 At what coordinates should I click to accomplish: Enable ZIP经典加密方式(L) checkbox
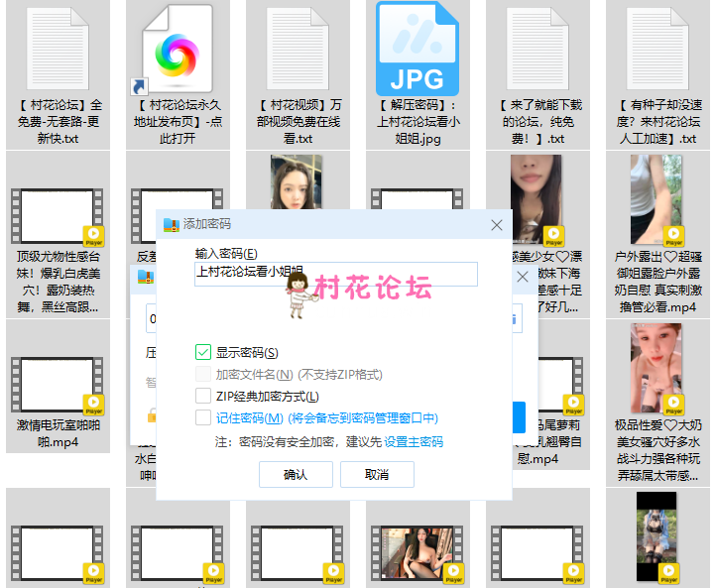coord(203,396)
